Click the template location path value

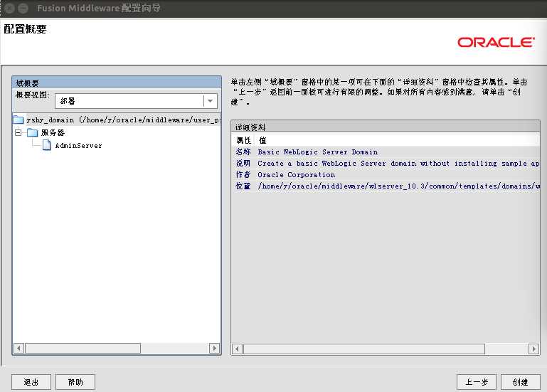(x=398, y=186)
